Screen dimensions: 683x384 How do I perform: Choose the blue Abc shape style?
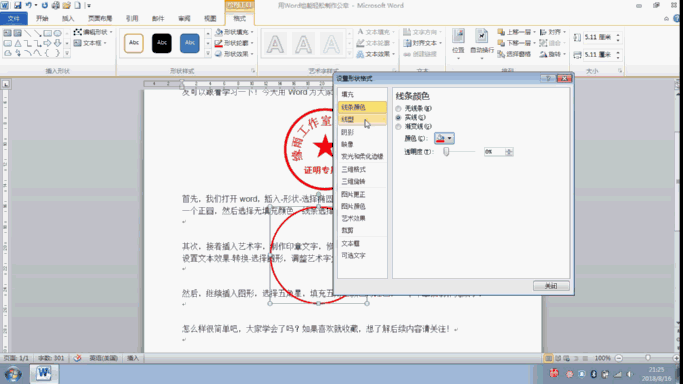189,43
